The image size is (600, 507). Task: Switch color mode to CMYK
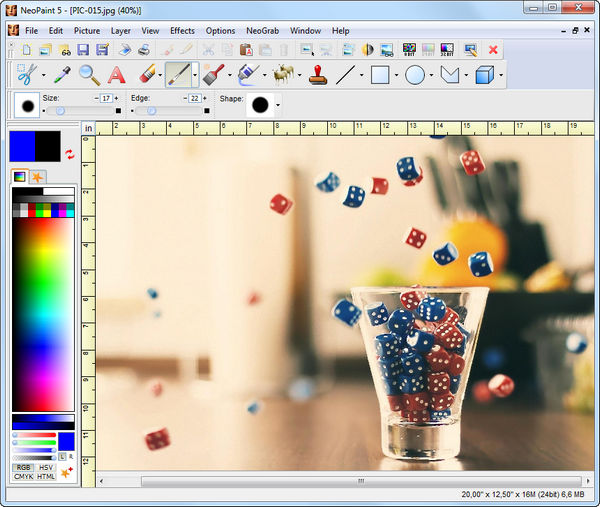coord(23,477)
